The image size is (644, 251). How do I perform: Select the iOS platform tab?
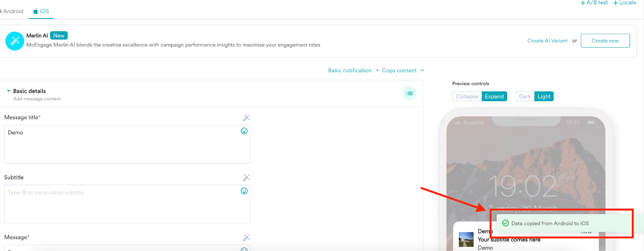coord(41,11)
